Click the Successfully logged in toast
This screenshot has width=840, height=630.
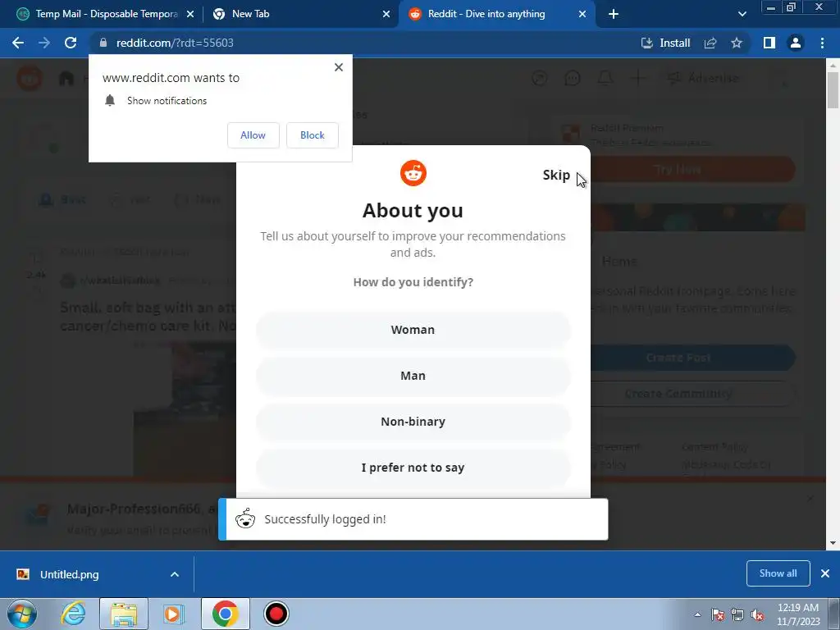413,519
